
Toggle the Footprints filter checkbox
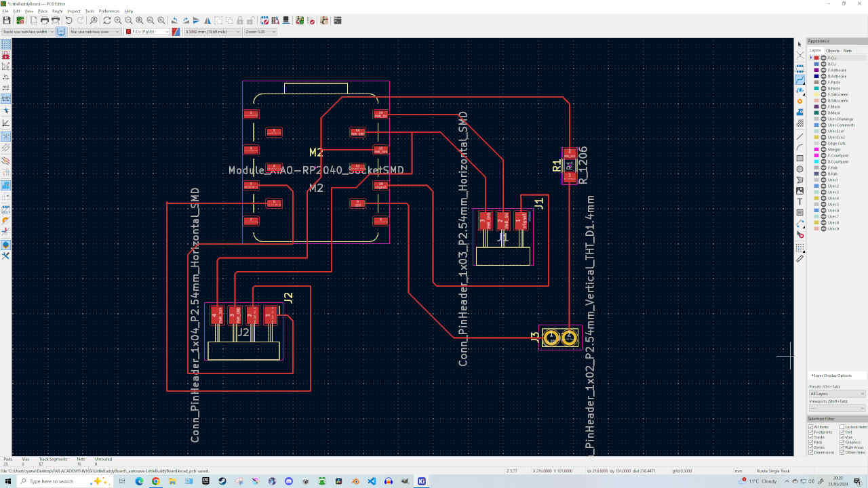coord(811,432)
